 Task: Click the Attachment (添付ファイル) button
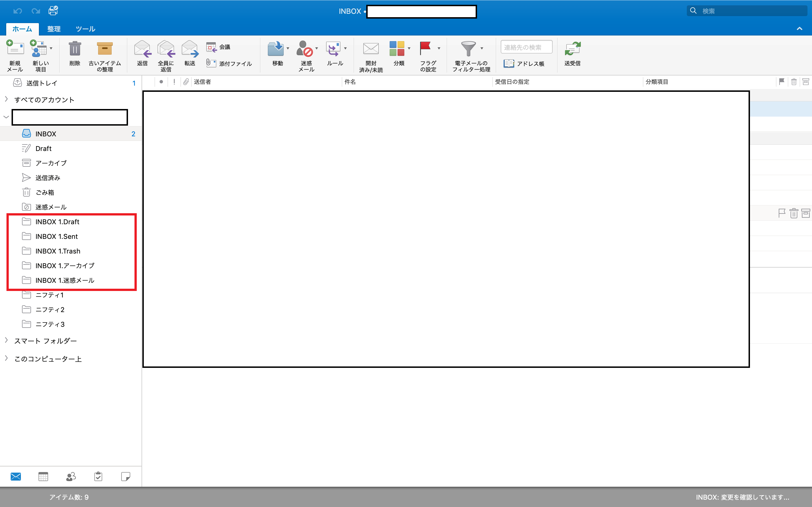click(229, 63)
